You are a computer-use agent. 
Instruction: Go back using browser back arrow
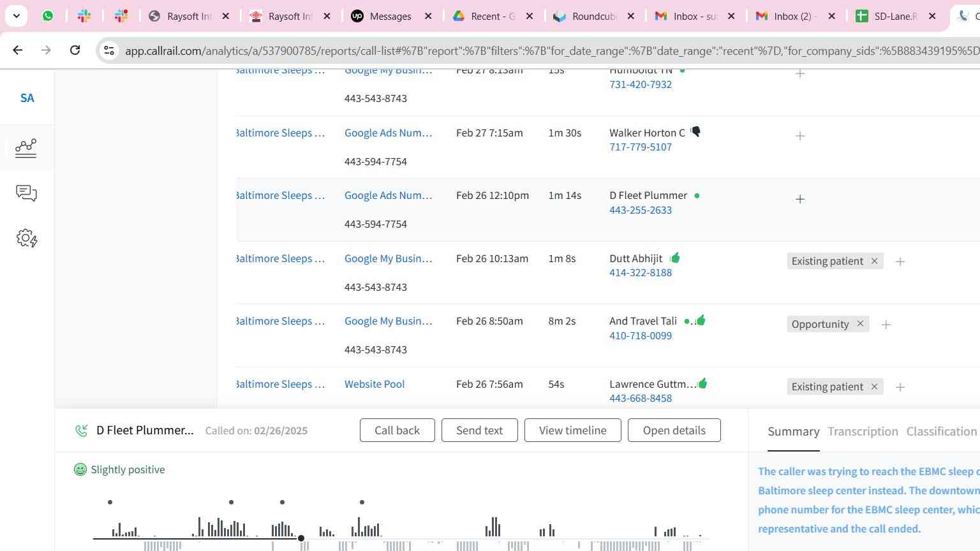point(17,50)
